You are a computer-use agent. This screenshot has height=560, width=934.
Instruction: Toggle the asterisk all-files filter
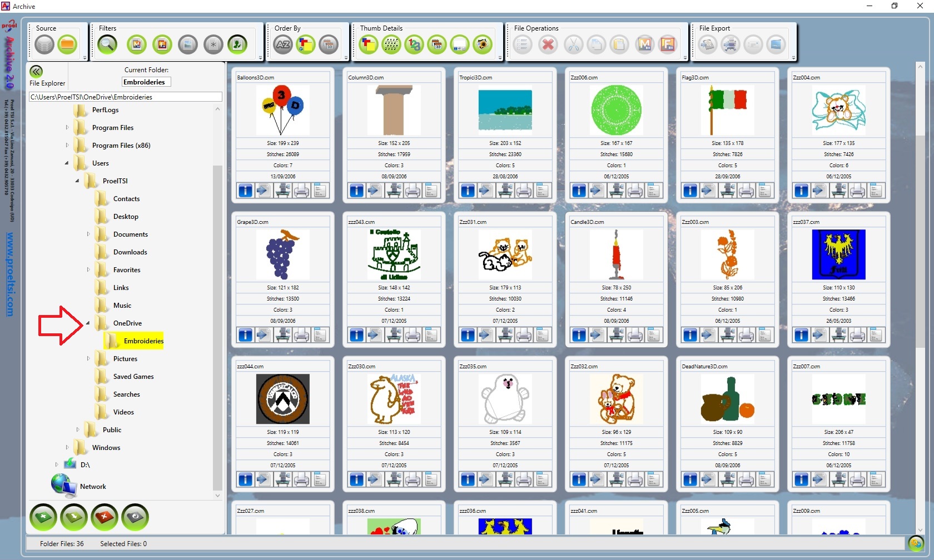213,44
